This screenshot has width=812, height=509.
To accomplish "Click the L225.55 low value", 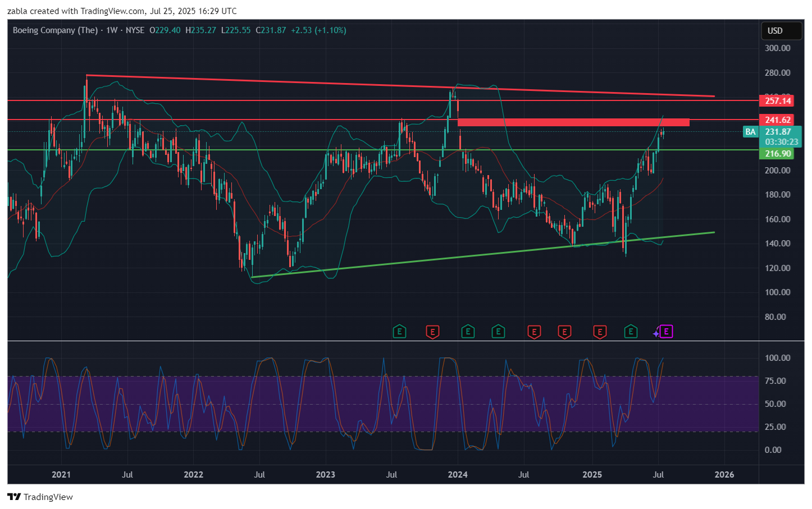I will (x=236, y=30).
